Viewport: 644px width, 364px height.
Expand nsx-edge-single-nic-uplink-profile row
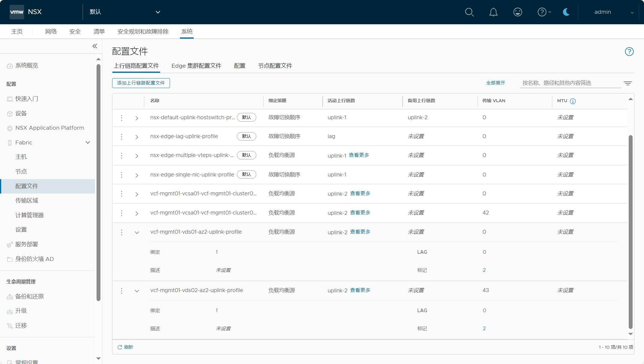pos(137,175)
